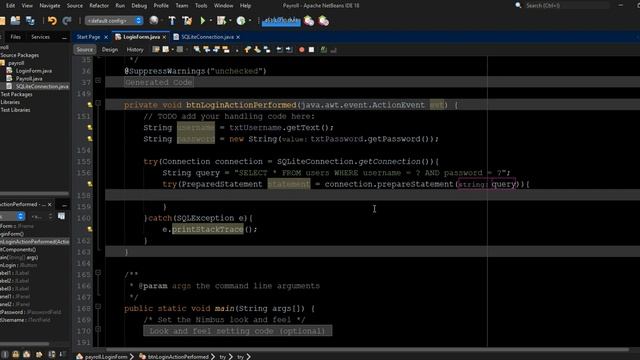Image resolution: width=640 pixels, height=360 pixels.
Task: Open the Refactor menu
Action: (99, 6)
